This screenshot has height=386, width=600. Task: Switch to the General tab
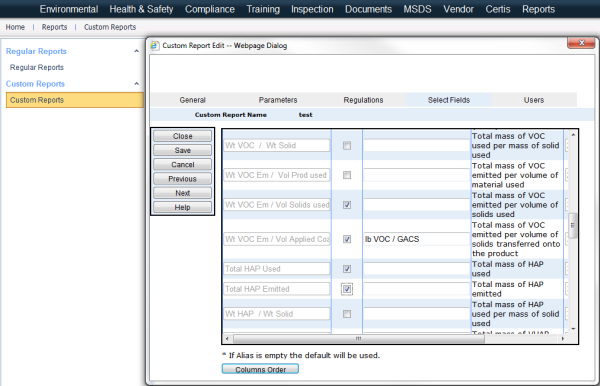coord(192,100)
